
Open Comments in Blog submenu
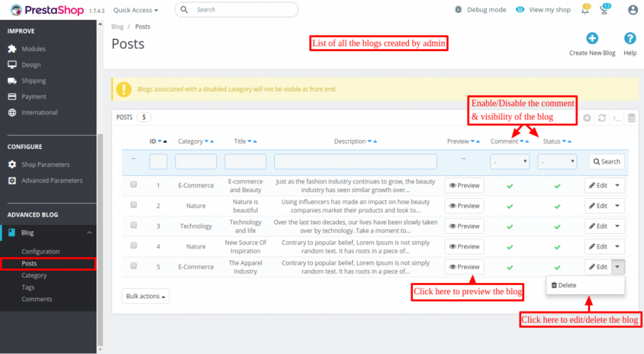(37, 299)
